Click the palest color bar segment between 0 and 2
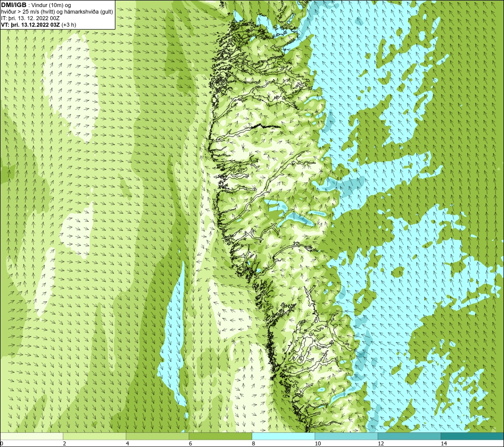The image size is (504, 447). point(32,436)
